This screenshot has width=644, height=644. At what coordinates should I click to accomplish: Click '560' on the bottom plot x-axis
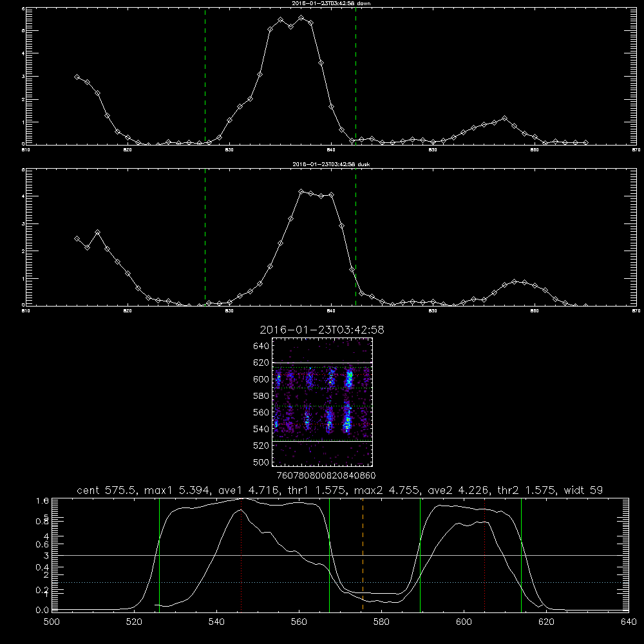click(299, 622)
